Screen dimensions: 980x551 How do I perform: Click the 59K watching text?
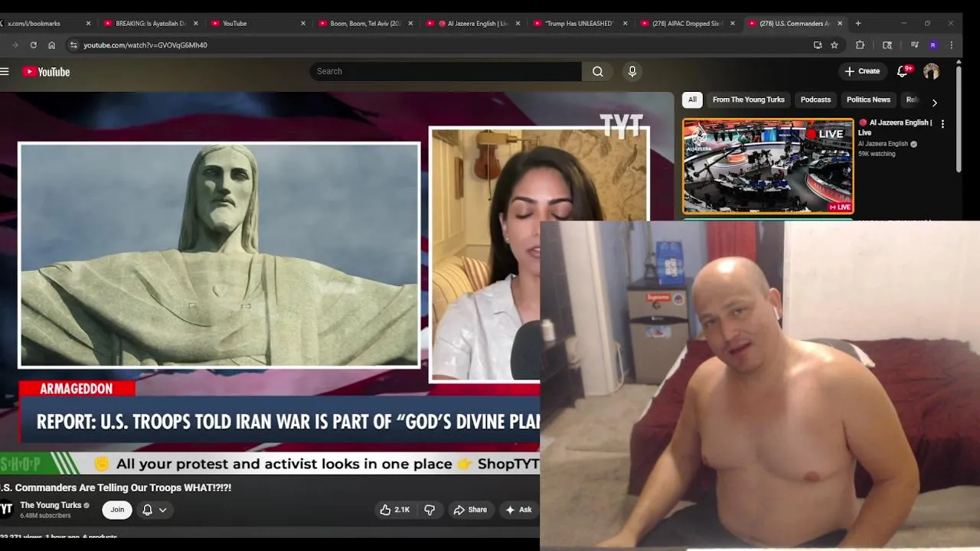click(x=877, y=154)
